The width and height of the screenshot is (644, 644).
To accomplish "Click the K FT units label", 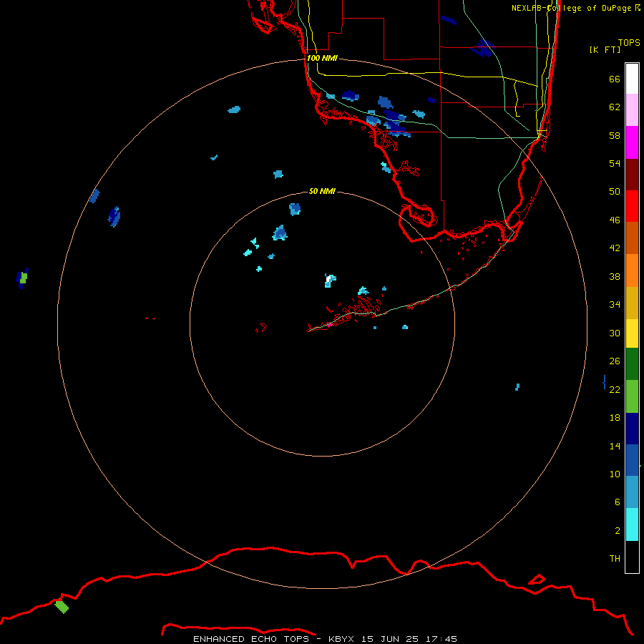I will (605, 49).
